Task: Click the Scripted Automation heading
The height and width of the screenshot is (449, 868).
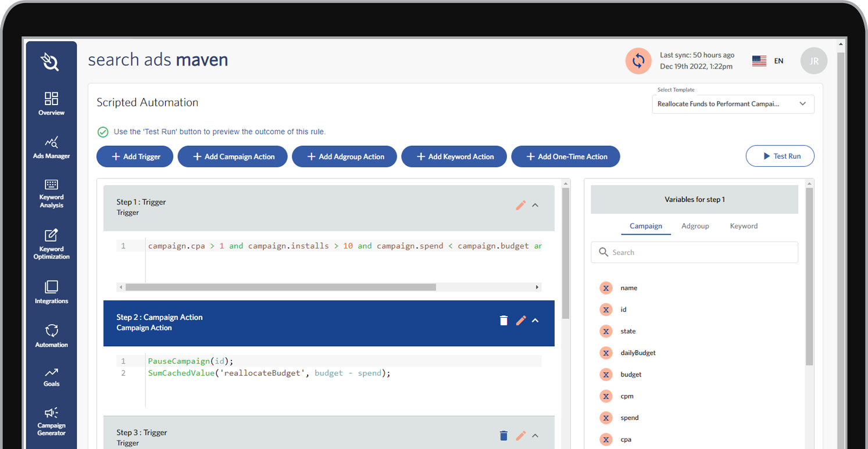Action: pos(147,102)
